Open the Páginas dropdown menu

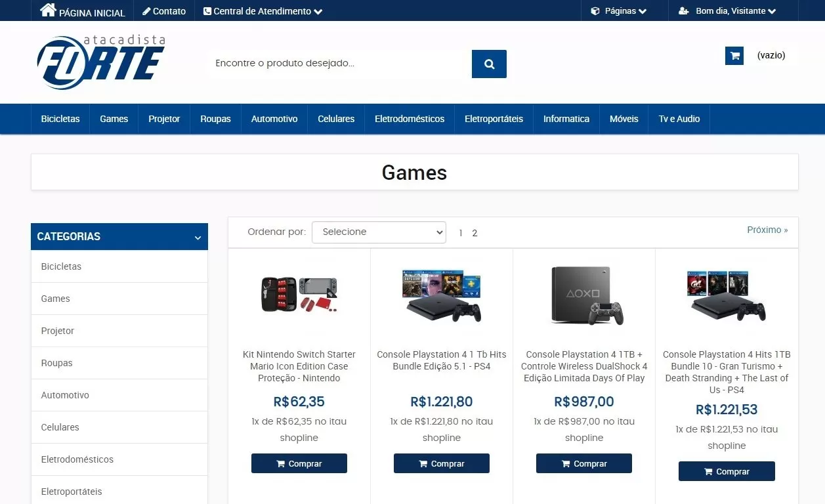(619, 11)
